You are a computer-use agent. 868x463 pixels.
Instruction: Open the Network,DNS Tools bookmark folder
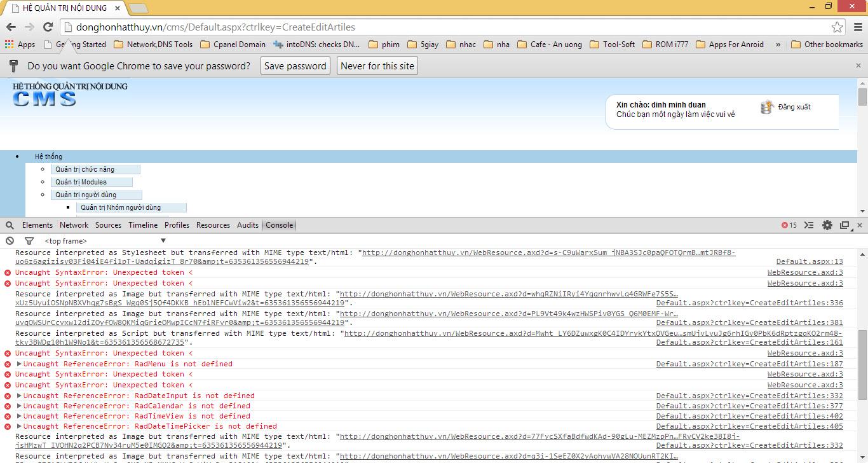(153, 45)
